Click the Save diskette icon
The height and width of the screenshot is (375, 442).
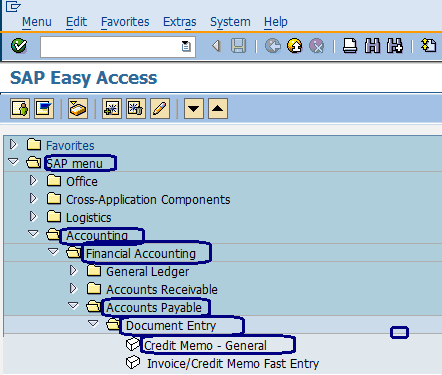click(x=238, y=46)
